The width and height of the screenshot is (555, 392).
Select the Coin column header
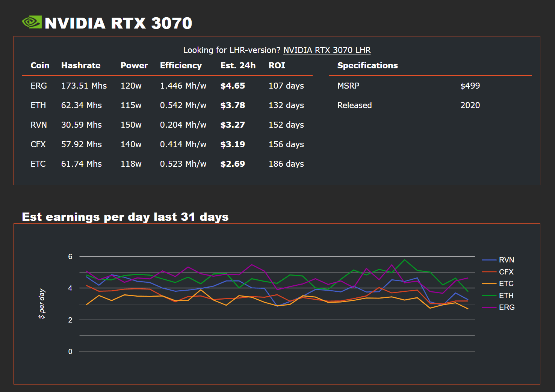tap(40, 65)
